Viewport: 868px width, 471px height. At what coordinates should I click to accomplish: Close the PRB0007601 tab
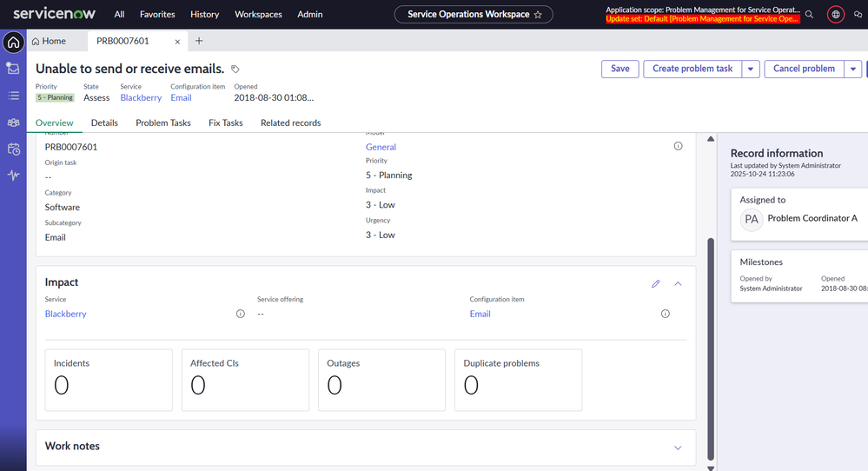(x=177, y=42)
